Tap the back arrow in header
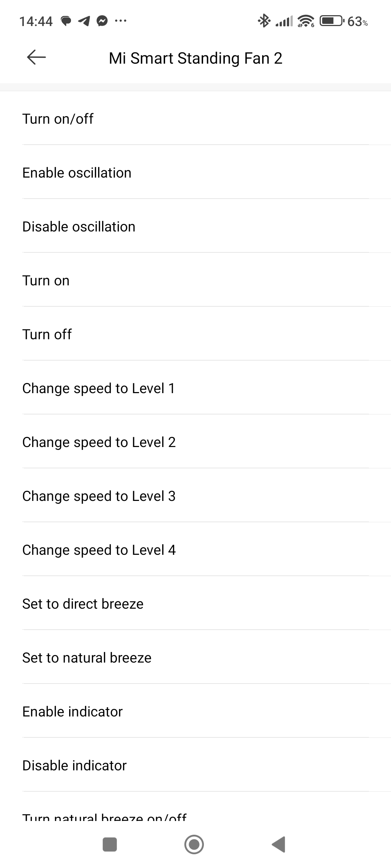391x868 pixels. (36, 58)
